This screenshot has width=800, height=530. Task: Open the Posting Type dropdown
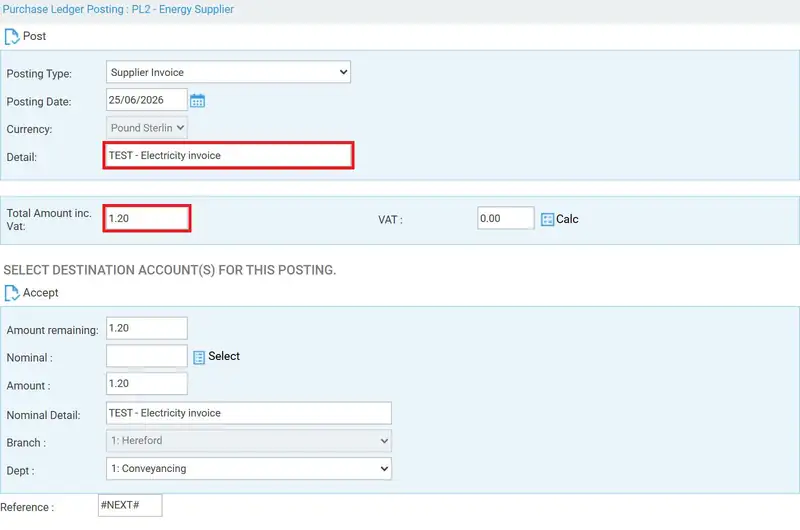(228, 72)
